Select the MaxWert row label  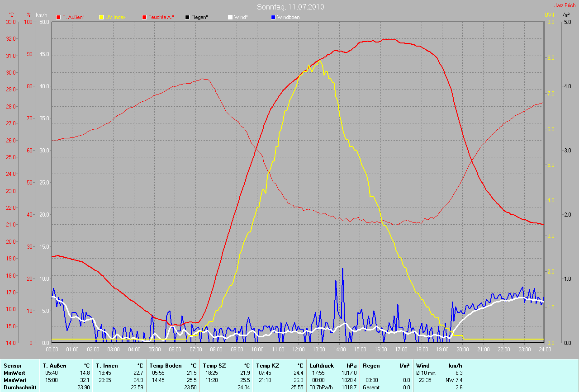click(x=14, y=380)
